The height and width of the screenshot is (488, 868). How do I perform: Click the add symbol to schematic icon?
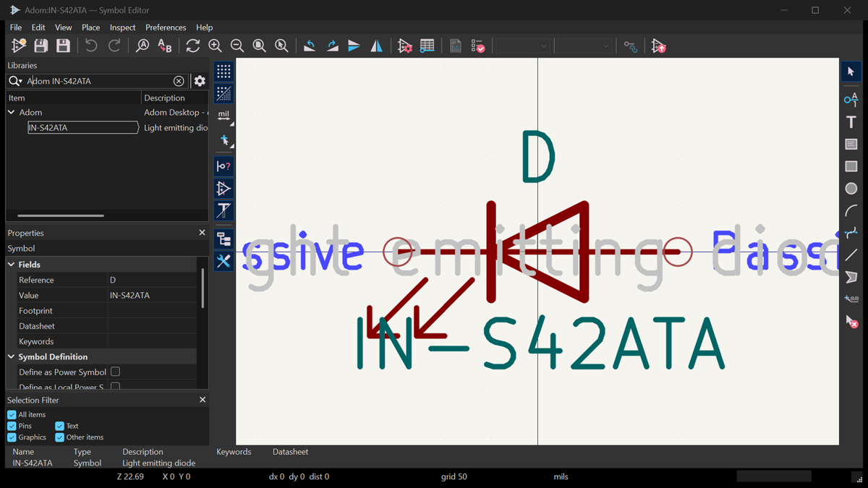(658, 46)
